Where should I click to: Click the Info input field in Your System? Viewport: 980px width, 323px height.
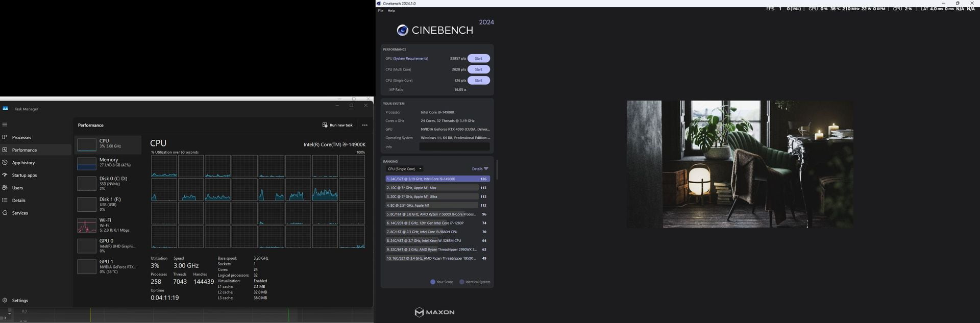tap(454, 146)
